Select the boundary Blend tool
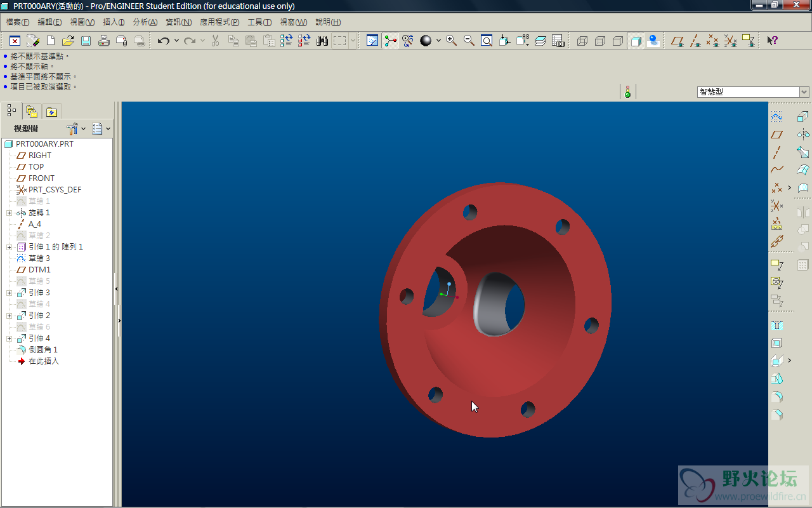This screenshot has height=508, width=812. tap(803, 170)
